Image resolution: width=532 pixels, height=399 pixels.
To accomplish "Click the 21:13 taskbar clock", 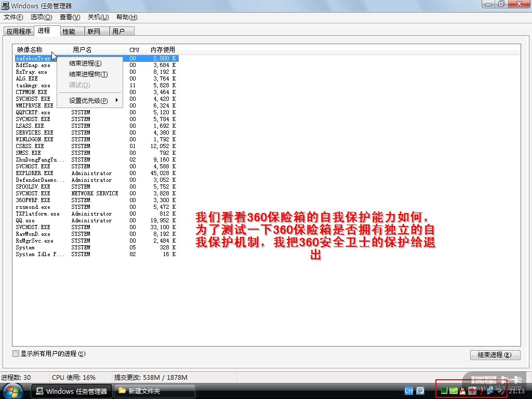I will (x=516, y=391).
